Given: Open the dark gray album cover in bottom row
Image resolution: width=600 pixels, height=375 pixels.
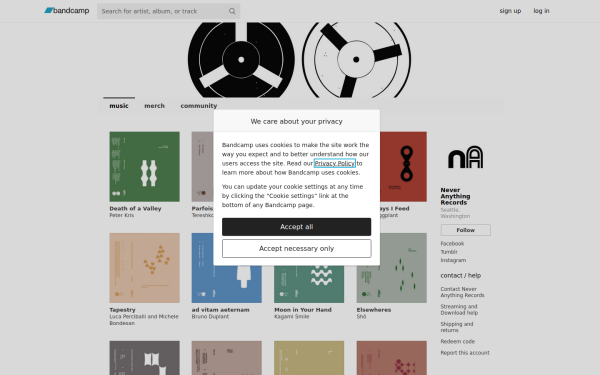Looking at the screenshot, I should click(144, 358).
